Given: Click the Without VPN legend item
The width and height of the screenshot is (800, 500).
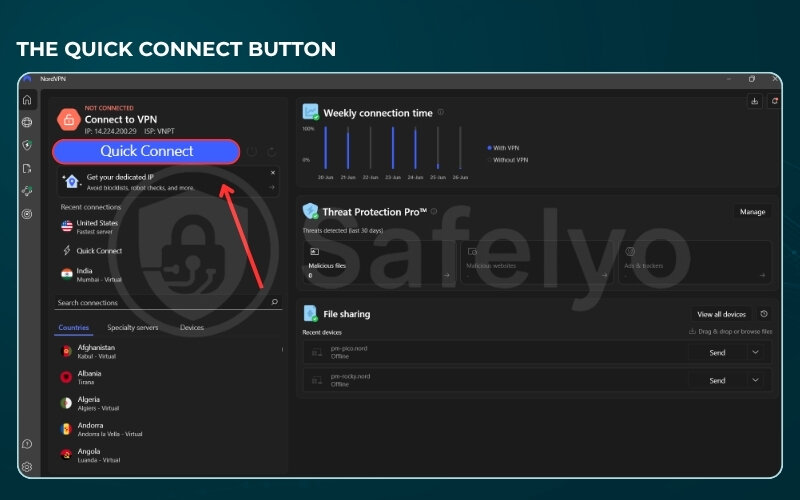Looking at the screenshot, I should tap(508, 160).
